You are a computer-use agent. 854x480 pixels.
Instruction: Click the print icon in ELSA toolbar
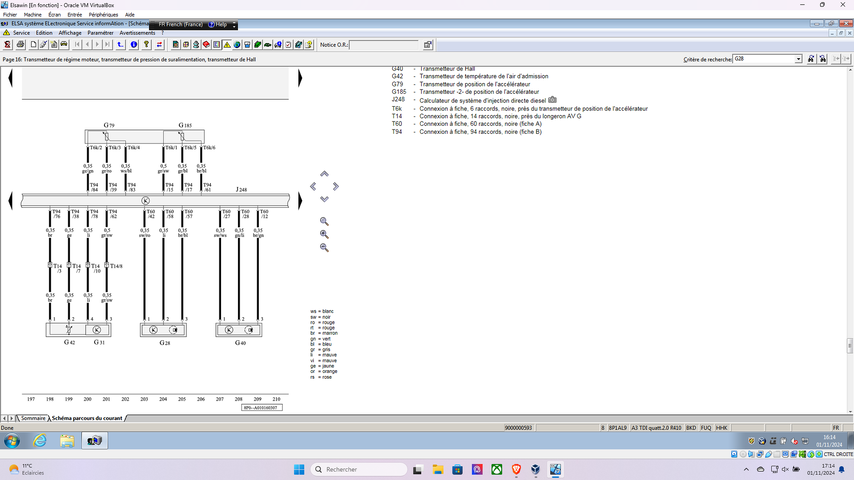tap(20, 45)
